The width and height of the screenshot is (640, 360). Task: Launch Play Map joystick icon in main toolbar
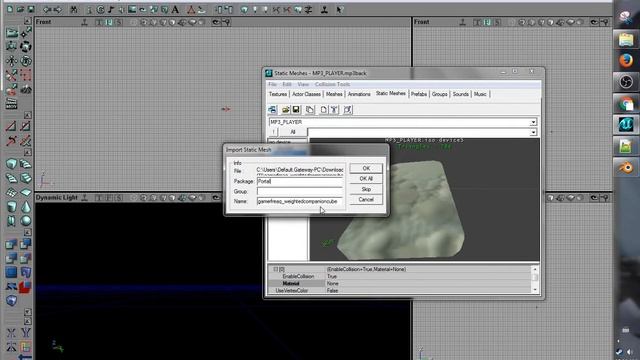point(324,9)
